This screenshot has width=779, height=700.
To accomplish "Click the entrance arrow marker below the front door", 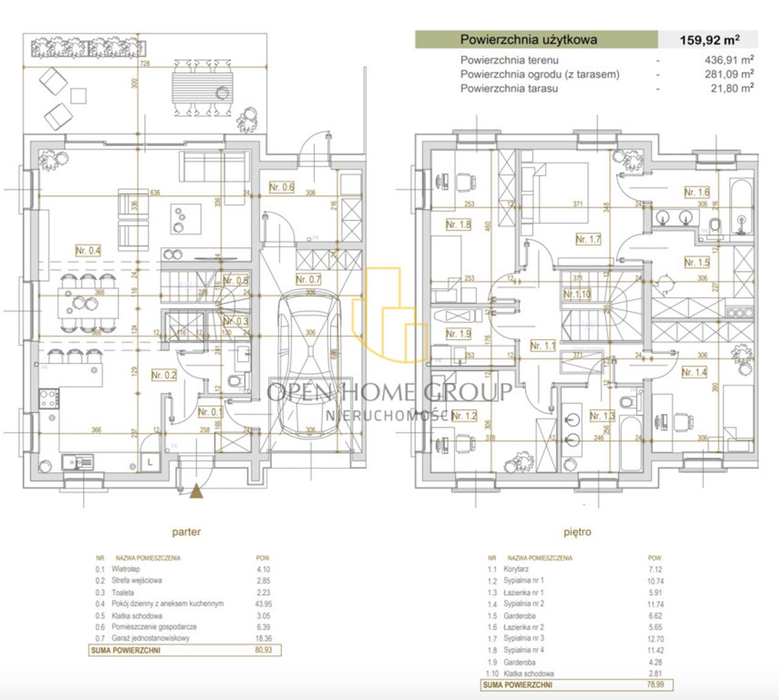I will tap(196, 491).
